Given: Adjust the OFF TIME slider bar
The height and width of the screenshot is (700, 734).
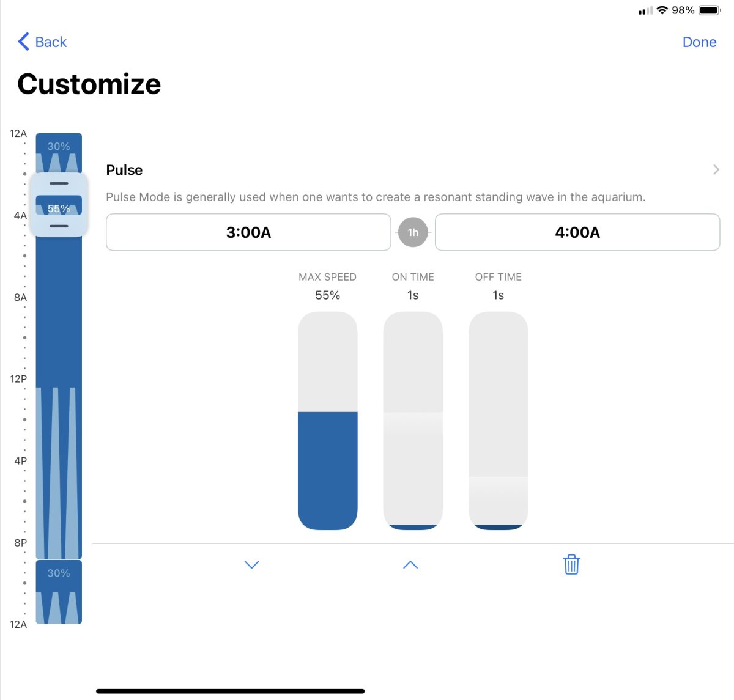Looking at the screenshot, I should [499, 421].
